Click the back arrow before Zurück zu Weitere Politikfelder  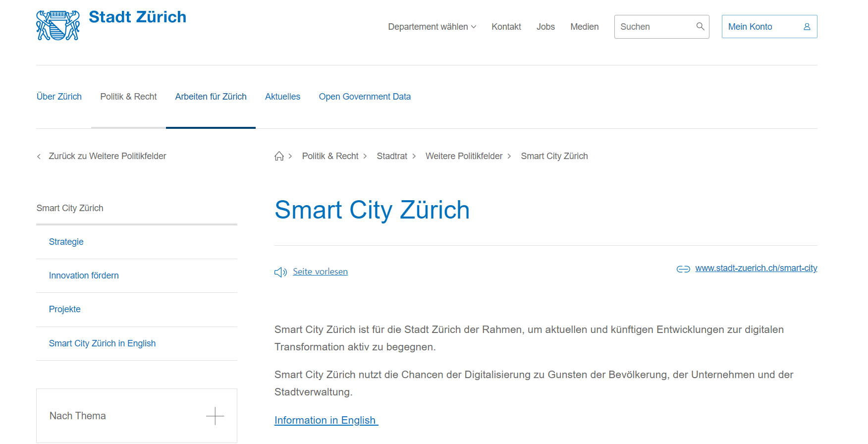coord(39,157)
